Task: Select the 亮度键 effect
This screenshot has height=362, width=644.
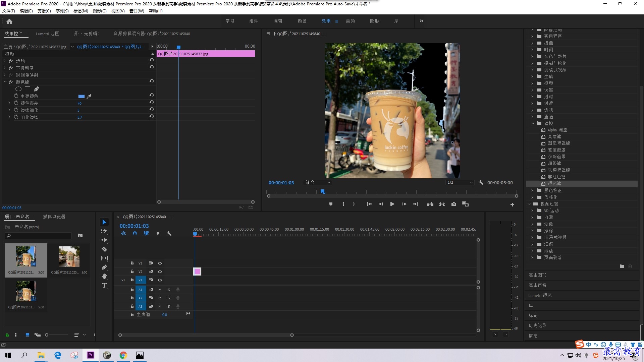Action: click(x=554, y=136)
